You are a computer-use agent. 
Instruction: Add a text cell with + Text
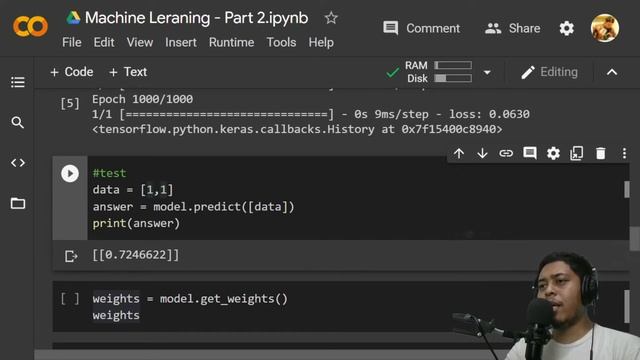(128, 72)
